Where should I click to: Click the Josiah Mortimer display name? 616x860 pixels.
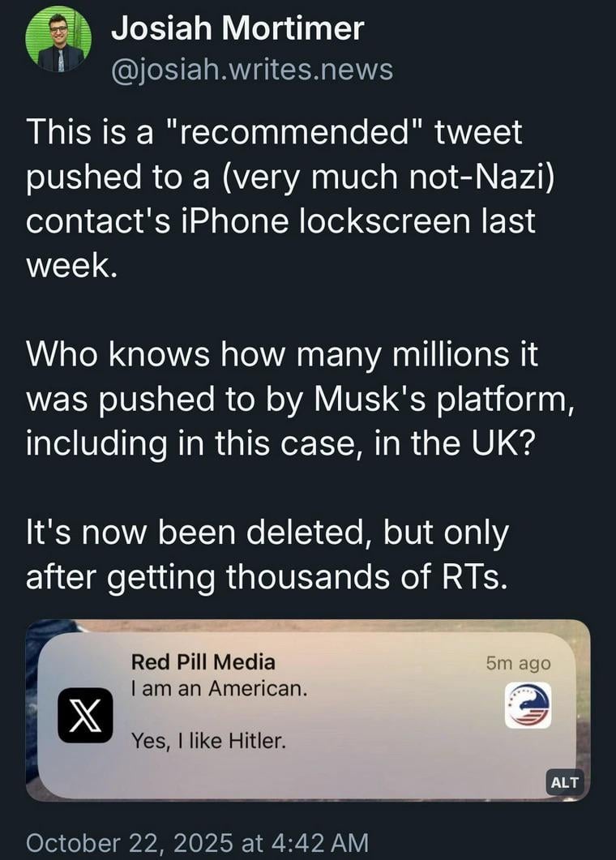[237, 30]
